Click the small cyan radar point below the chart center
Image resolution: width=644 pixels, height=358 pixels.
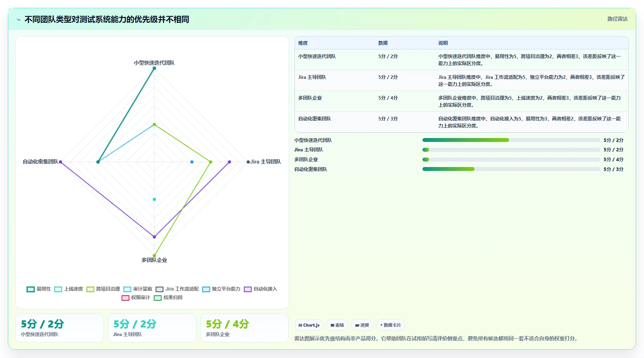click(x=154, y=199)
